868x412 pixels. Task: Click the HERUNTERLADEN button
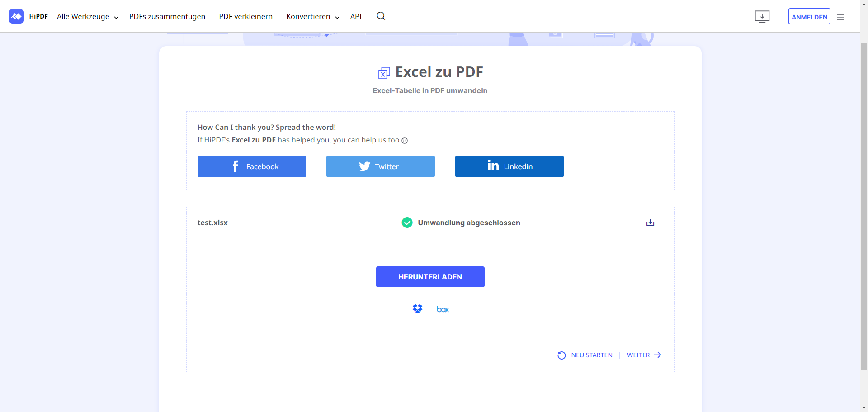(430, 277)
